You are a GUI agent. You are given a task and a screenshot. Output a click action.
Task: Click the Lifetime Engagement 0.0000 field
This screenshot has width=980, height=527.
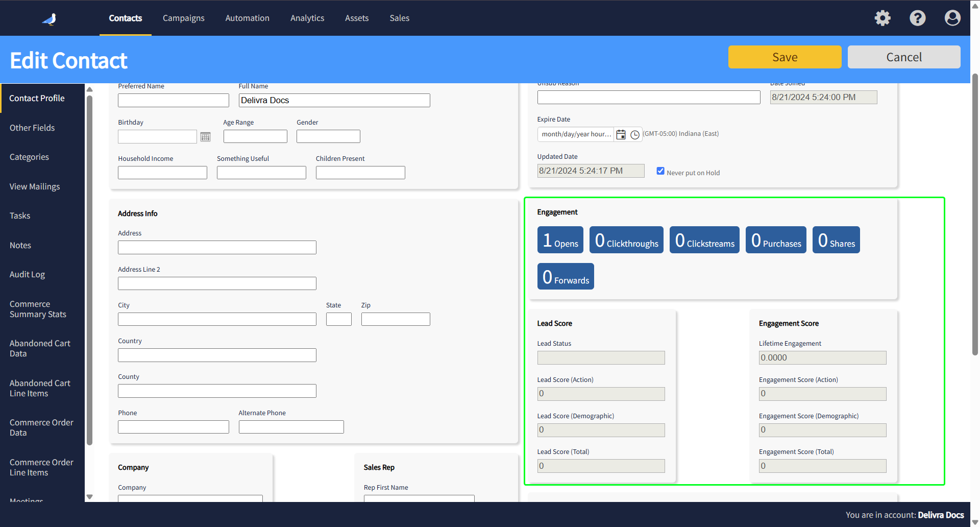click(822, 357)
